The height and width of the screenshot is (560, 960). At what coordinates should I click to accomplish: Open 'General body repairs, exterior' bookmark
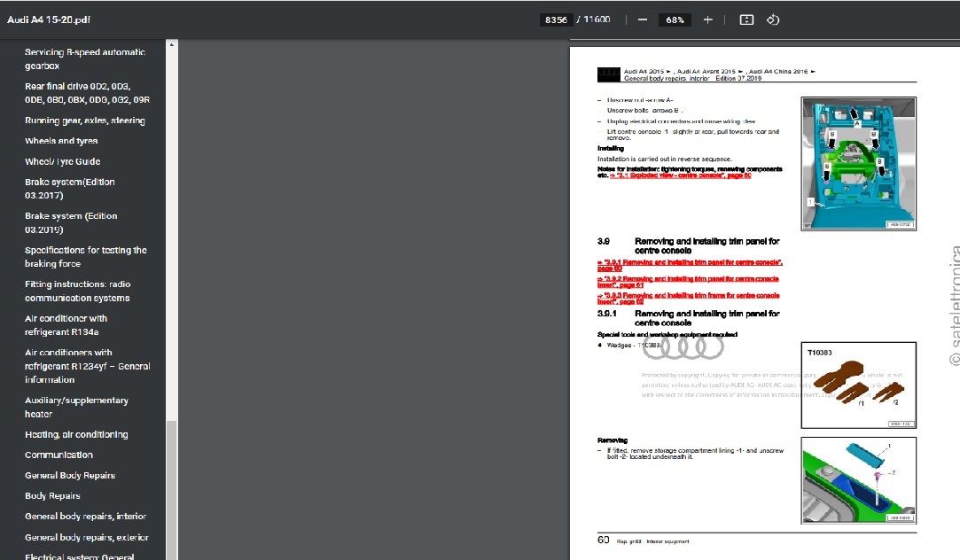click(87, 537)
